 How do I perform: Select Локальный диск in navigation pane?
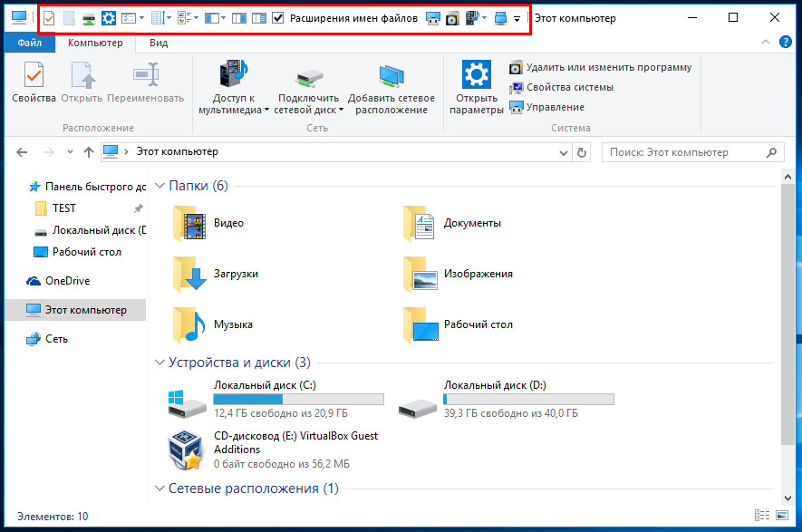[x=90, y=231]
